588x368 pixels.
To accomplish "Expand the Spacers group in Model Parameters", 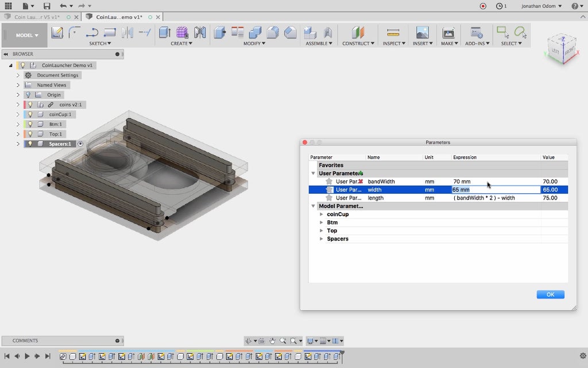I will click(x=322, y=239).
